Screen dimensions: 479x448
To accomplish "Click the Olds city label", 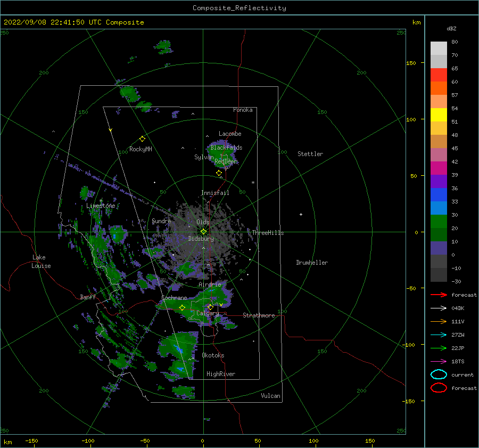I will 203,222.
